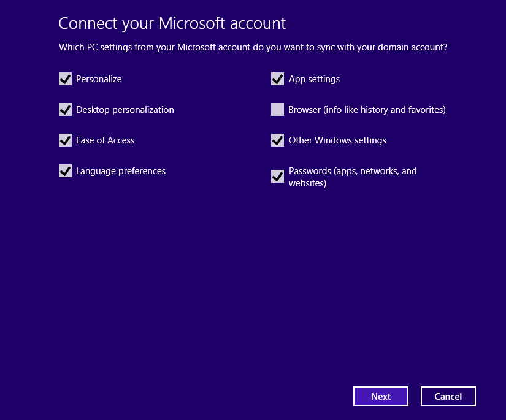
Task: Uncheck Desktop personalization checkbox
Action: click(x=65, y=110)
